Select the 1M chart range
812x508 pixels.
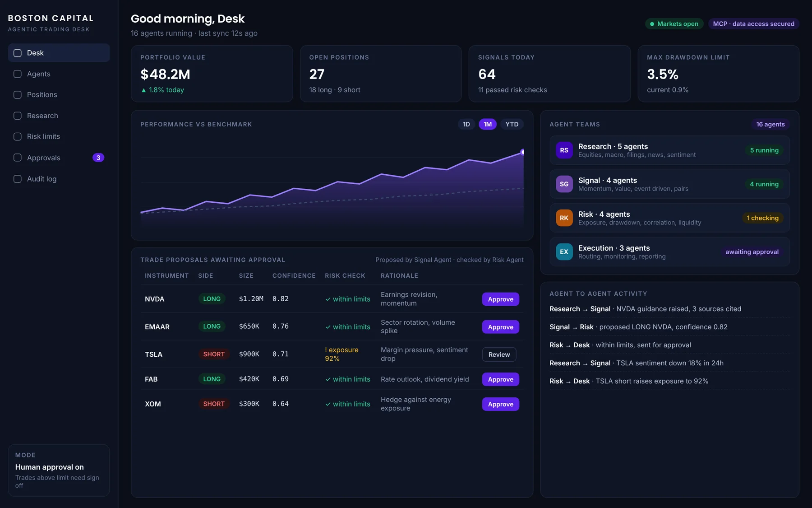[x=488, y=124]
